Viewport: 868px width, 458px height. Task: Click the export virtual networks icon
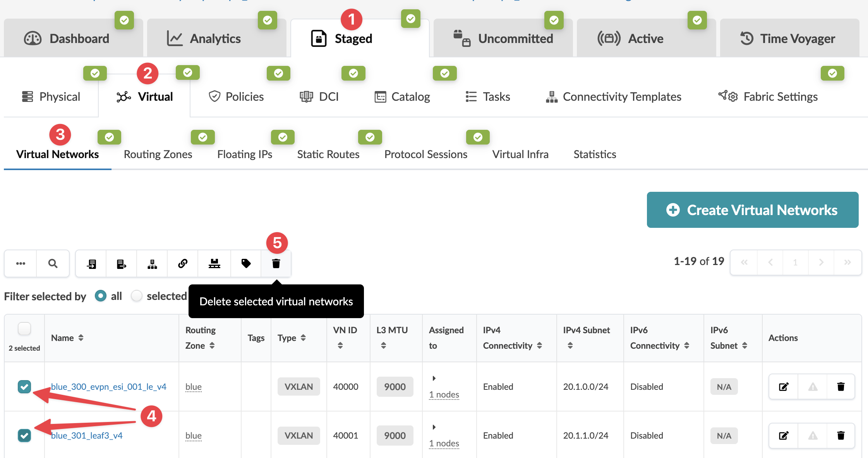point(121,263)
